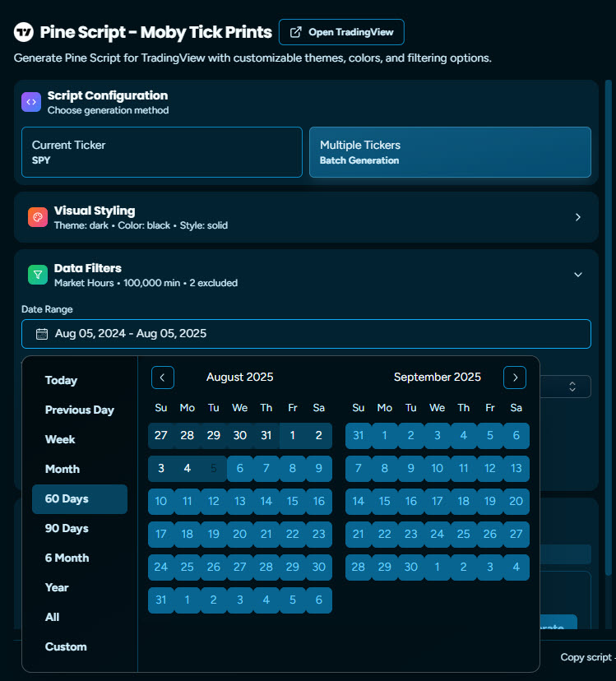Select September 13 in the calendar
Viewport: 616px width, 681px height.
click(x=516, y=468)
